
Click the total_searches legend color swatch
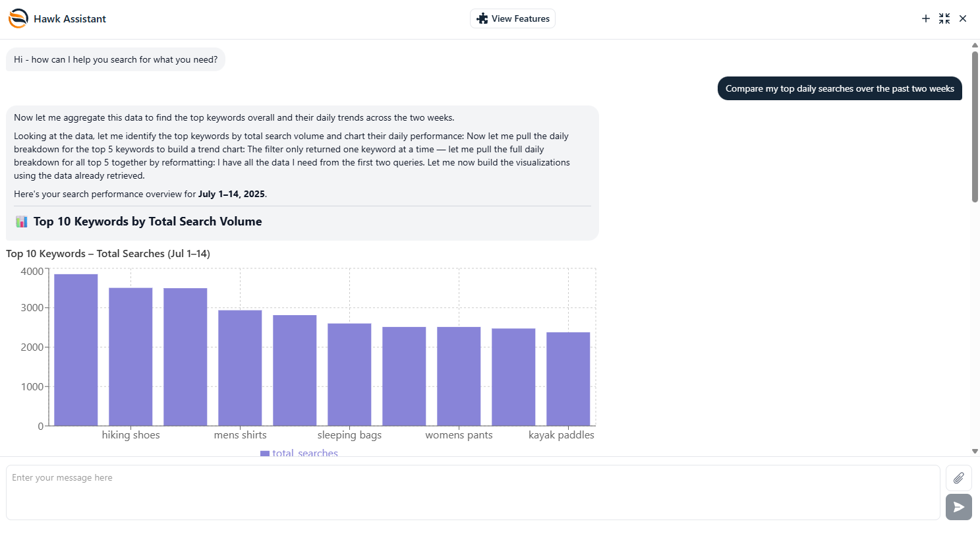pos(265,454)
